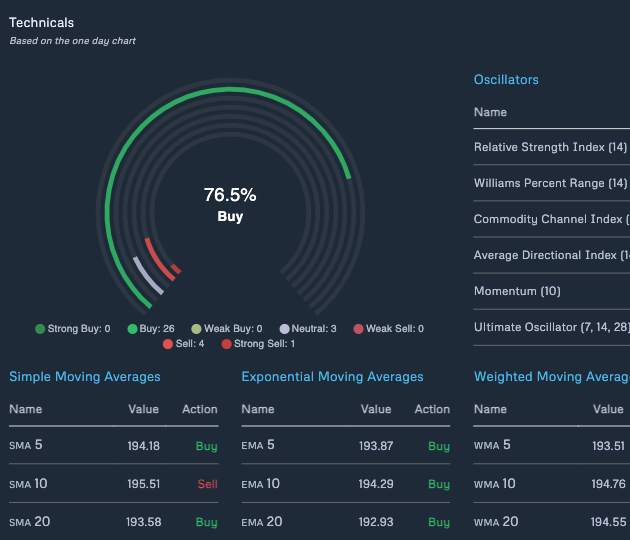
Task: Select the Williams Percent Range (14) row
Action: click(550, 183)
